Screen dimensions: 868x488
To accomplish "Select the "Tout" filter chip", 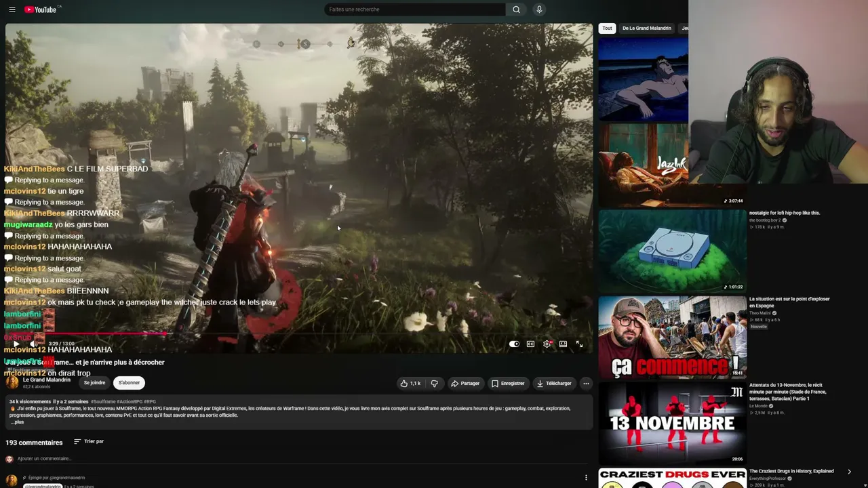I will pyautogui.click(x=608, y=28).
